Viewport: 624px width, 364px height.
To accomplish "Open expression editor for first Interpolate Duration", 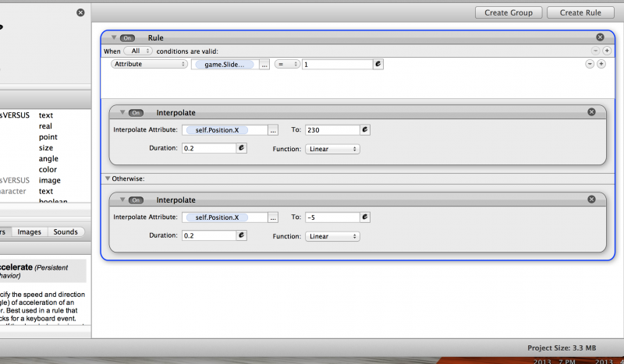I will (x=241, y=147).
